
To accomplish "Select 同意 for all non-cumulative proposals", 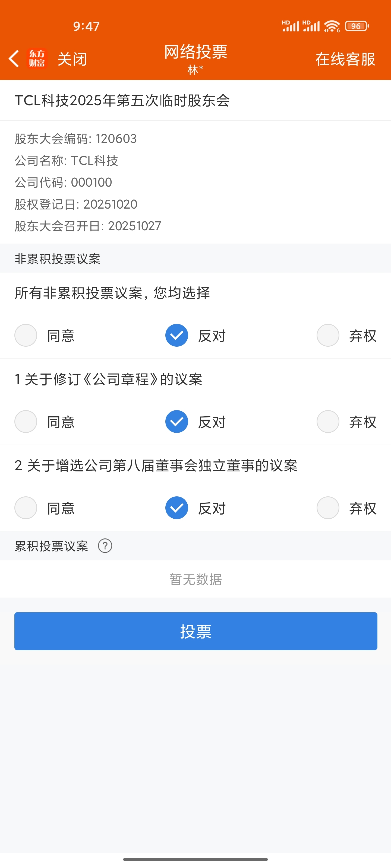I will click(x=26, y=335).
